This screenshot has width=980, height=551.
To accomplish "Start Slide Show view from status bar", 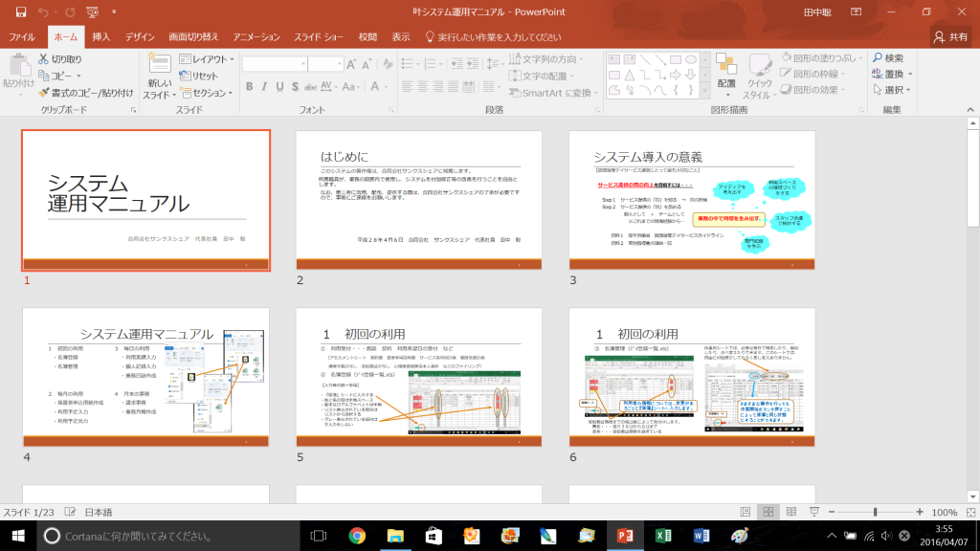I will tap(813, 512).
